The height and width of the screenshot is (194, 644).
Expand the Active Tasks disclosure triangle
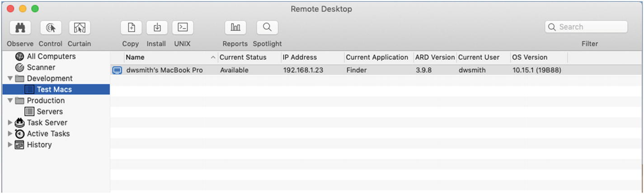10,133
